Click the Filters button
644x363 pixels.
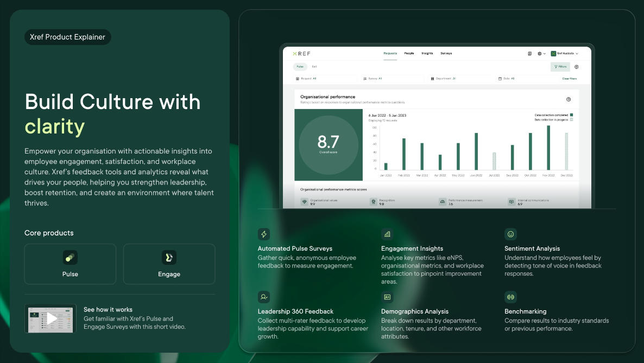coord(560,67)
